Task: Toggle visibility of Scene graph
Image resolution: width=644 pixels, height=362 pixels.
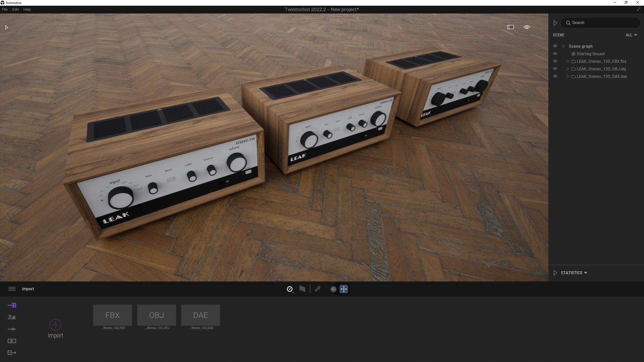Action: coord(555,46)
